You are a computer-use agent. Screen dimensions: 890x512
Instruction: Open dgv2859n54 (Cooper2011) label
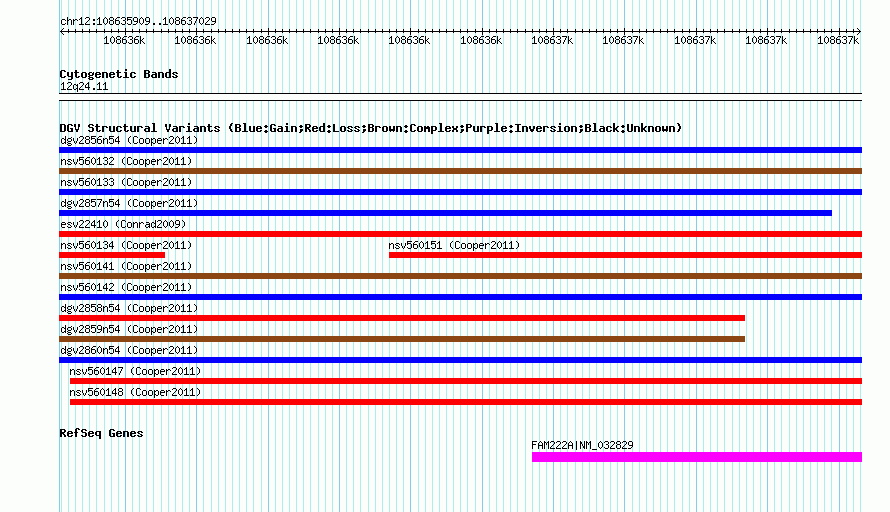129,329
